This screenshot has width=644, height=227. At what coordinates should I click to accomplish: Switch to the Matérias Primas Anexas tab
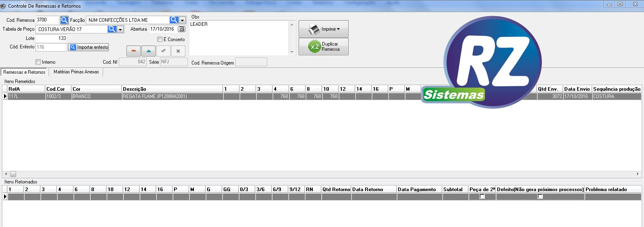76,72
